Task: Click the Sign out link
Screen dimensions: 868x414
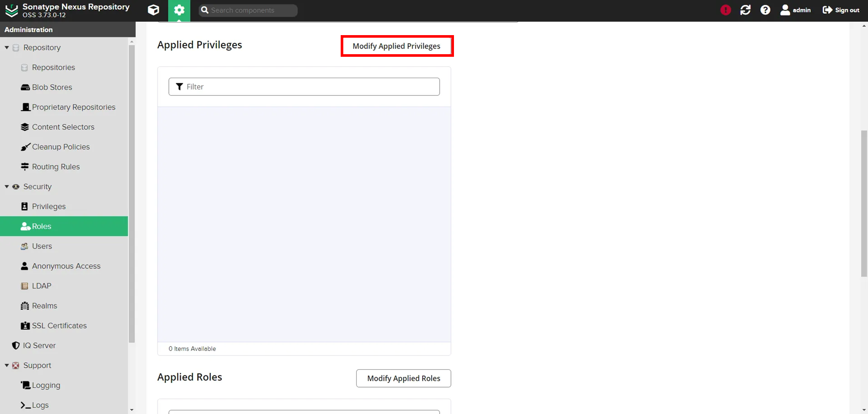Action: (847, 10)
